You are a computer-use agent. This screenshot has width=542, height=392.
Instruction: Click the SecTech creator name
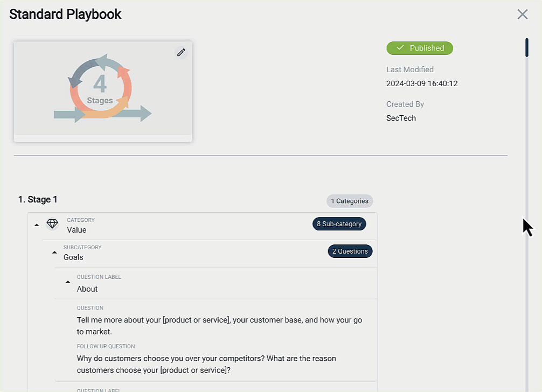(x=401, y=118)
